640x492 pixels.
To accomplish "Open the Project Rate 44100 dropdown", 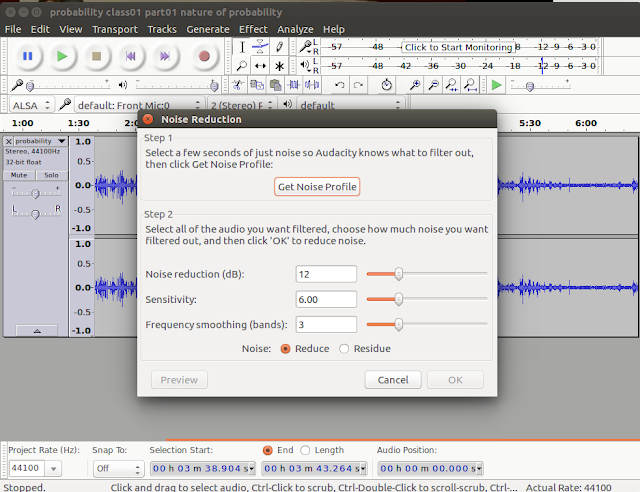I will pyautogui.click(x=53, y=468).
